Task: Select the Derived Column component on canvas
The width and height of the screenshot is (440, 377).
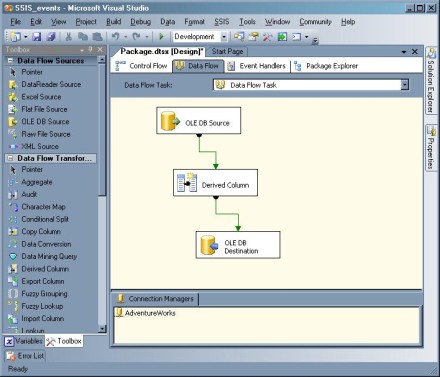Action: (x=215, y=183)
